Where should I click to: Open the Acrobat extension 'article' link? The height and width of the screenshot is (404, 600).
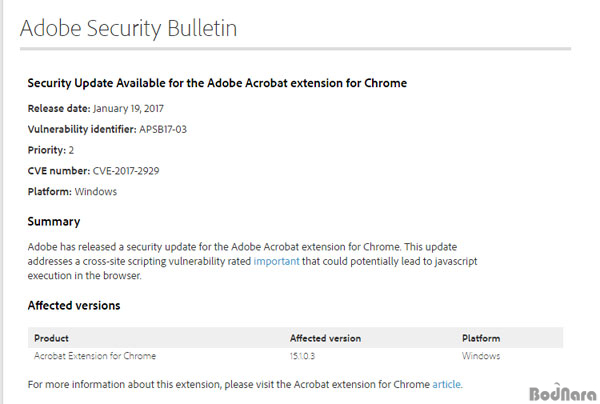pyautogui.click(x=447, y=384)
